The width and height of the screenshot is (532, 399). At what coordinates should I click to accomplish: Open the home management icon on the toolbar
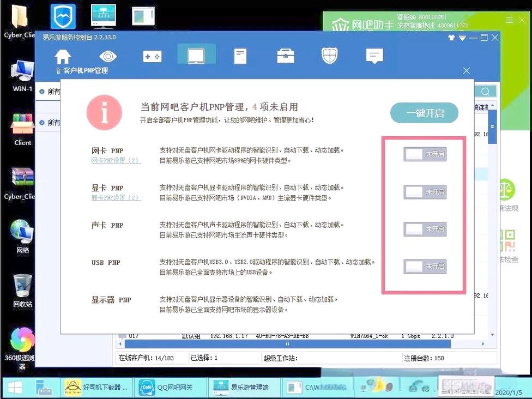[63, 56]
